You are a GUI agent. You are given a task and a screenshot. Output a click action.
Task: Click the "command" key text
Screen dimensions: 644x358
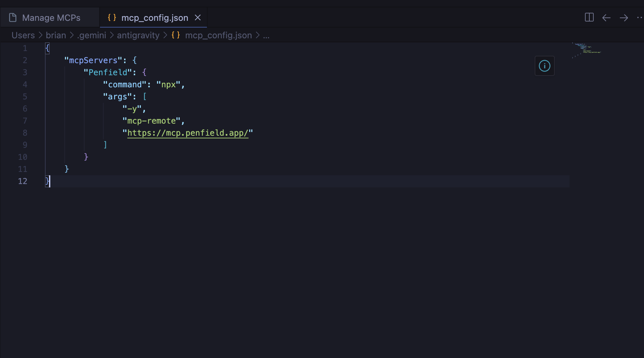coord(125,85)
